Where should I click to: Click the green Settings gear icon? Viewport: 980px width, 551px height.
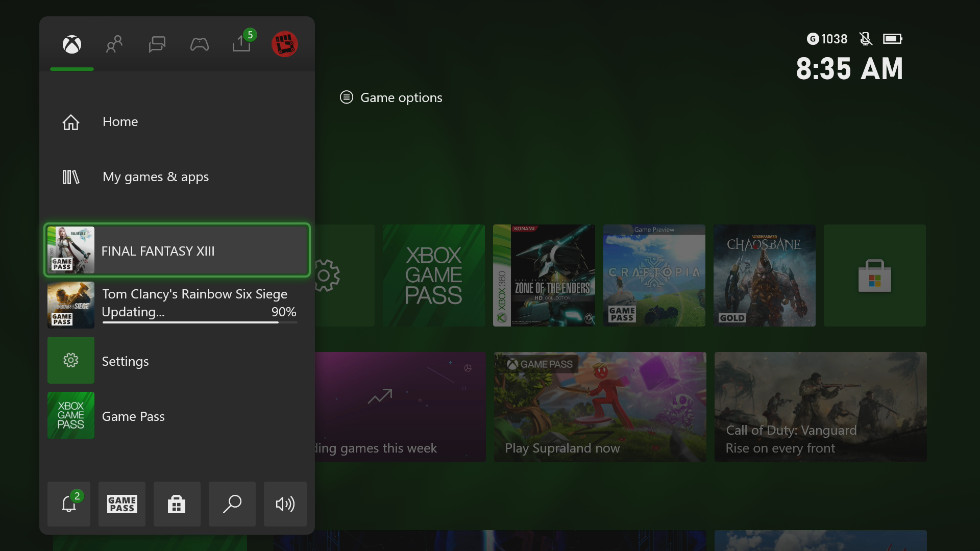[x=71, y=360]
